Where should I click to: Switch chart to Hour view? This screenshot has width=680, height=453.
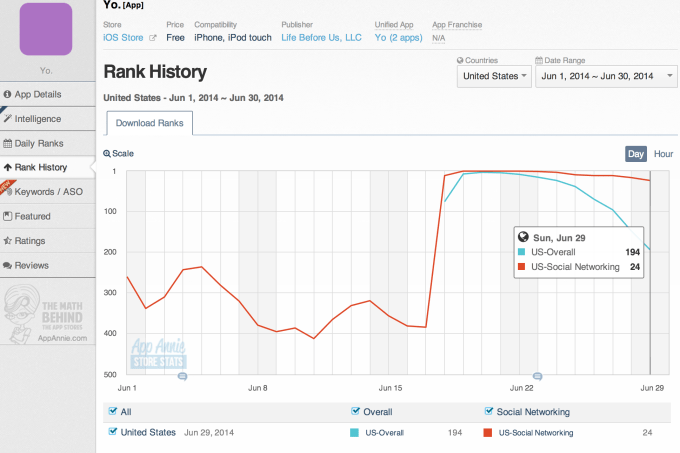coord(663,154)
